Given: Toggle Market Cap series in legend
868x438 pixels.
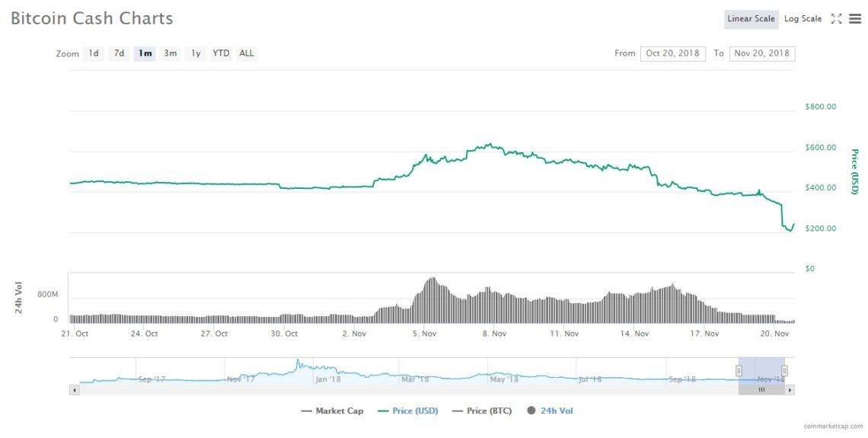Looking at the screenshot, I should (x=332, y=411).
